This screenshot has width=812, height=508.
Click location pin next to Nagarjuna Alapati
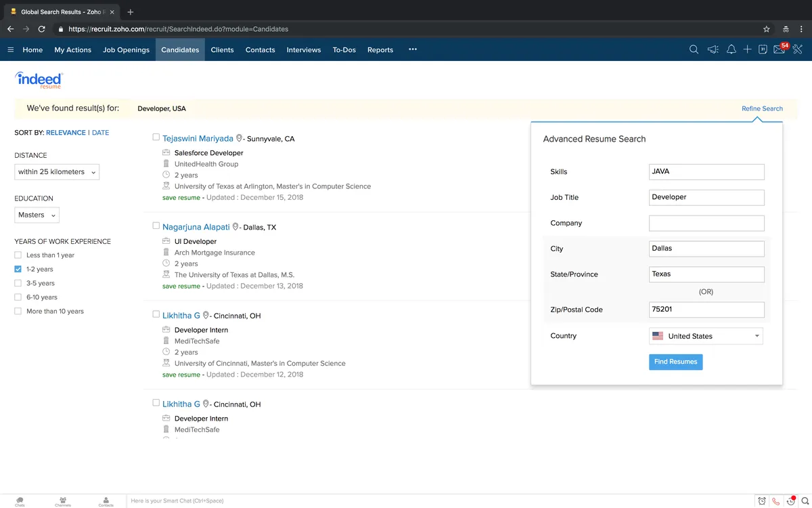235,227
